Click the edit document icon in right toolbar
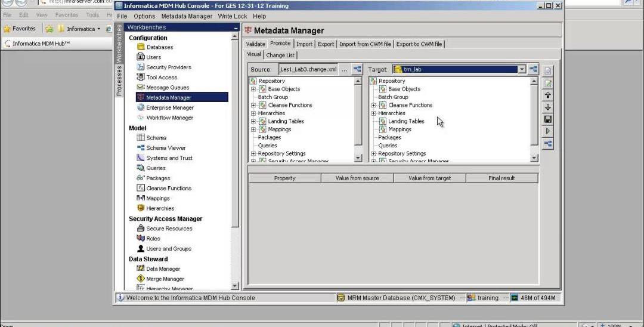The height and width of the screenshot is (327, 644). coord(547,83)
